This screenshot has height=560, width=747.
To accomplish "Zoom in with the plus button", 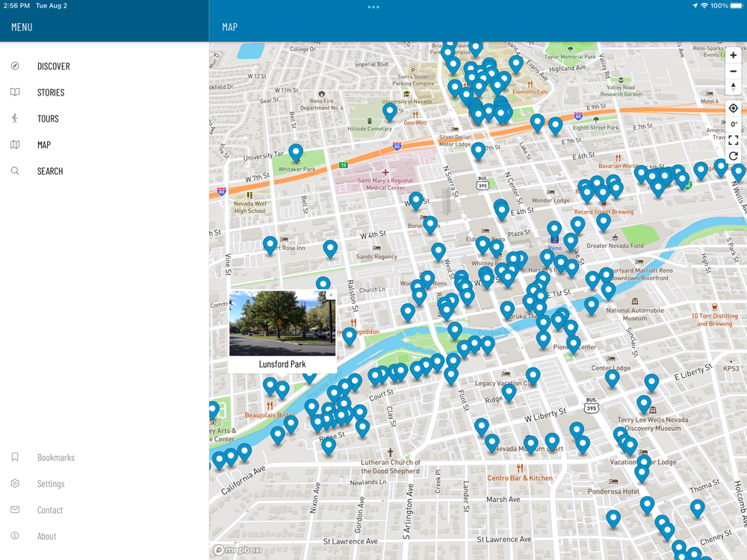I will pos(734,55).
